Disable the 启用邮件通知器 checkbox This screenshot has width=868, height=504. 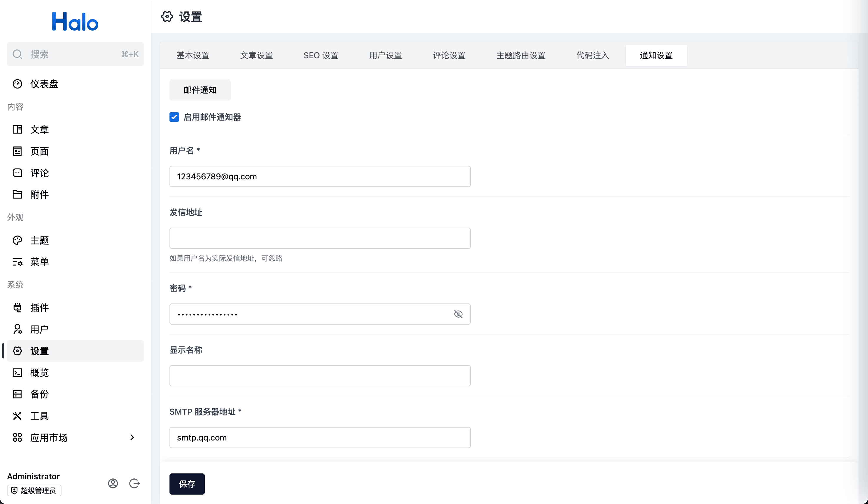coord(174,117)
